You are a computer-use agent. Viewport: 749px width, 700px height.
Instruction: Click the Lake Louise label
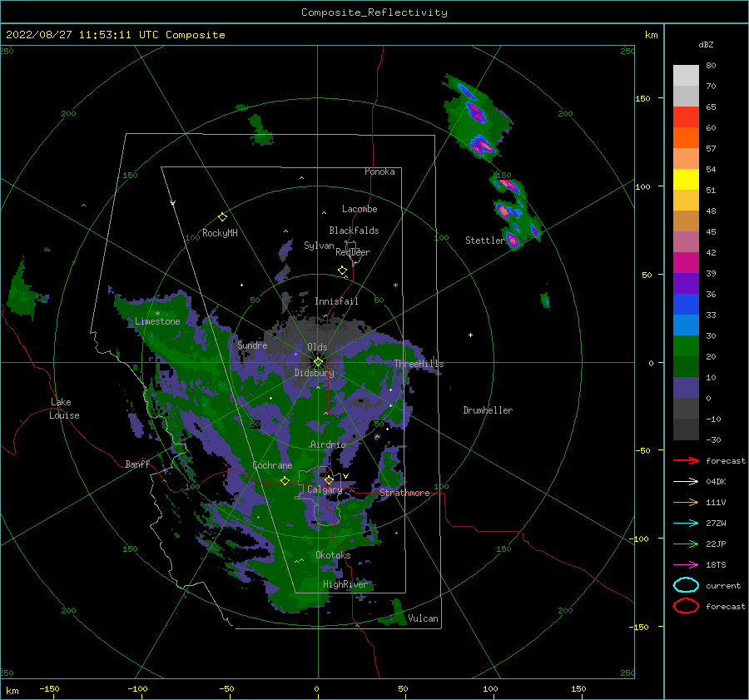pyautogui.click(x=64, y=409)
